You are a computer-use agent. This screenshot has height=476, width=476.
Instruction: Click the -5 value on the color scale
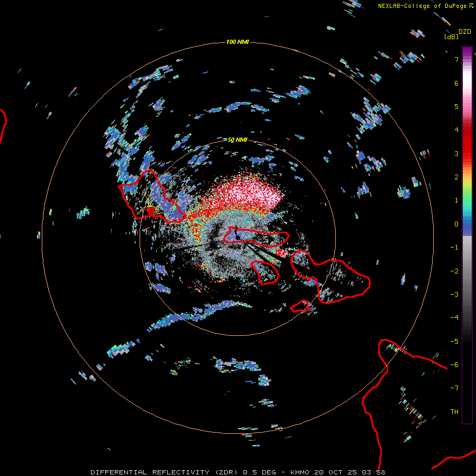454,342
